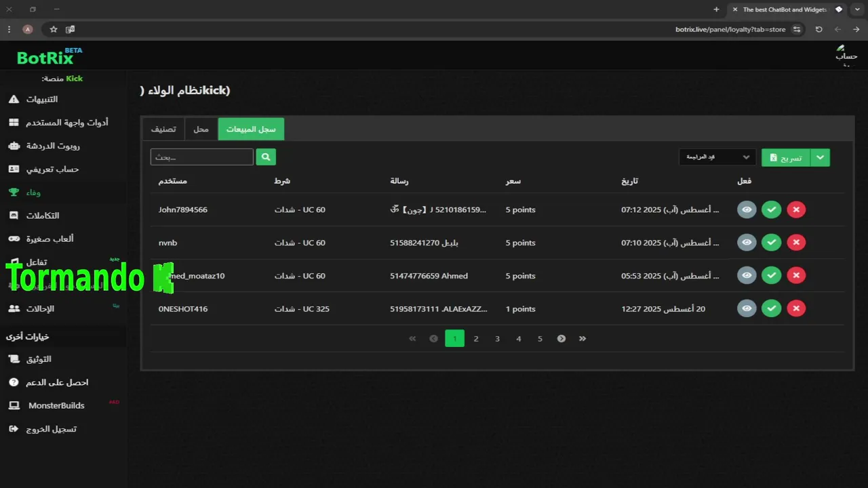Expand the green arrow next to تسريح
The height and width of the screenshot is (488, 868).
821,158
